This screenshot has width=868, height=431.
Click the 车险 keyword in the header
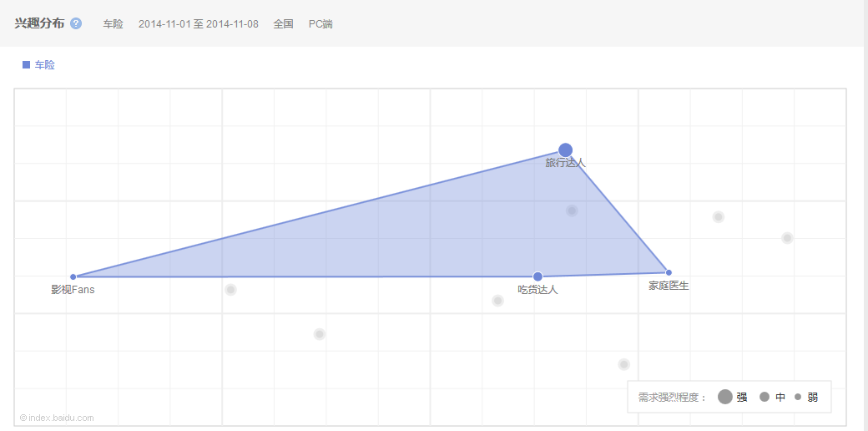113,23
